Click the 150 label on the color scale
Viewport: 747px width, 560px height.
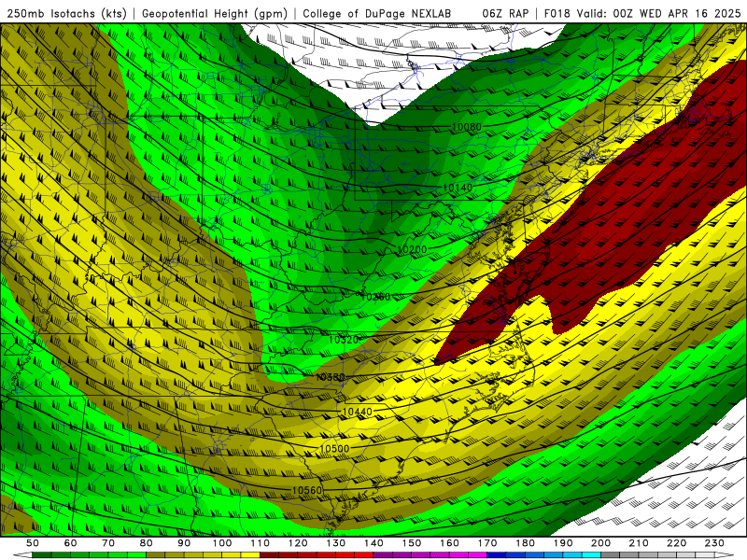click(412, 543)
